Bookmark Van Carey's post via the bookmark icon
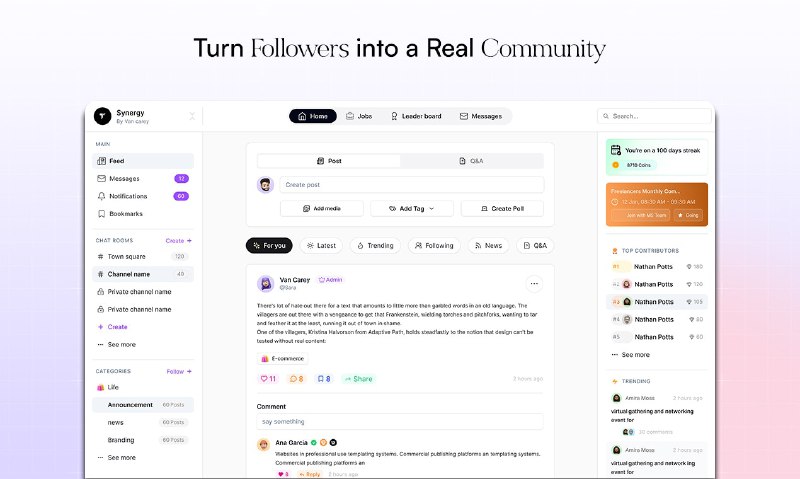 [x=320, y=379]
